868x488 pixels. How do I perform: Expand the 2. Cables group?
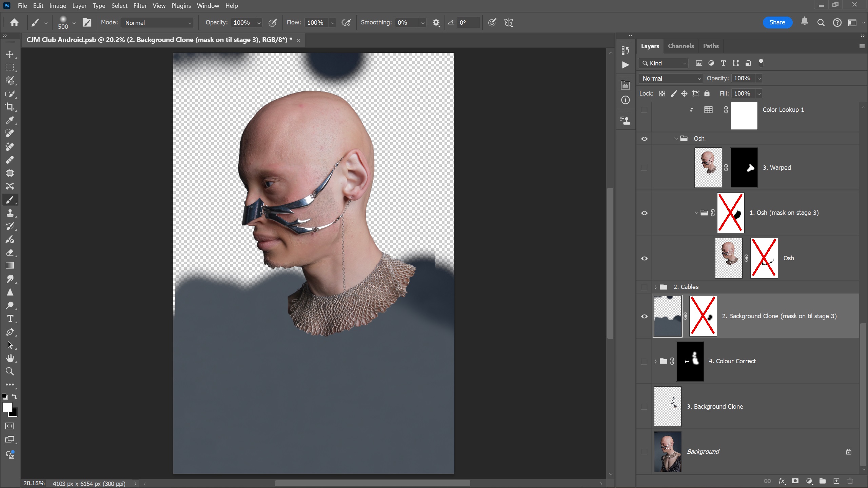[x=655, y=287]
